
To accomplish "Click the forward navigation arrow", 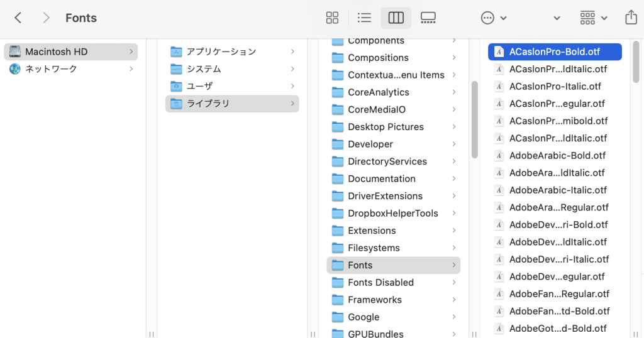I will pyautogui.click(x=46, y=18).
